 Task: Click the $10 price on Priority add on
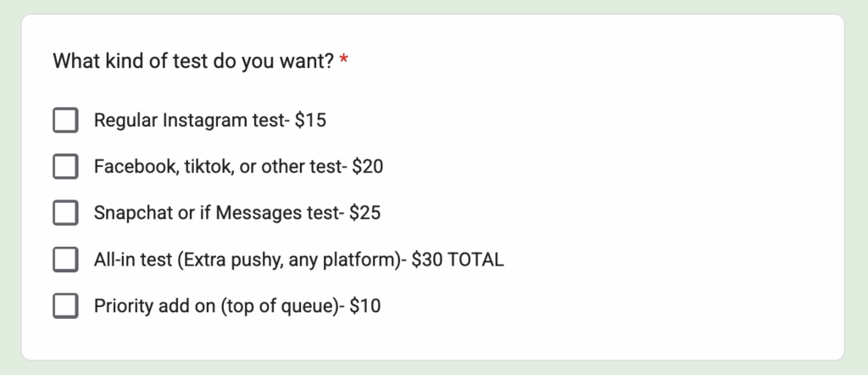(x=364, y=305)
